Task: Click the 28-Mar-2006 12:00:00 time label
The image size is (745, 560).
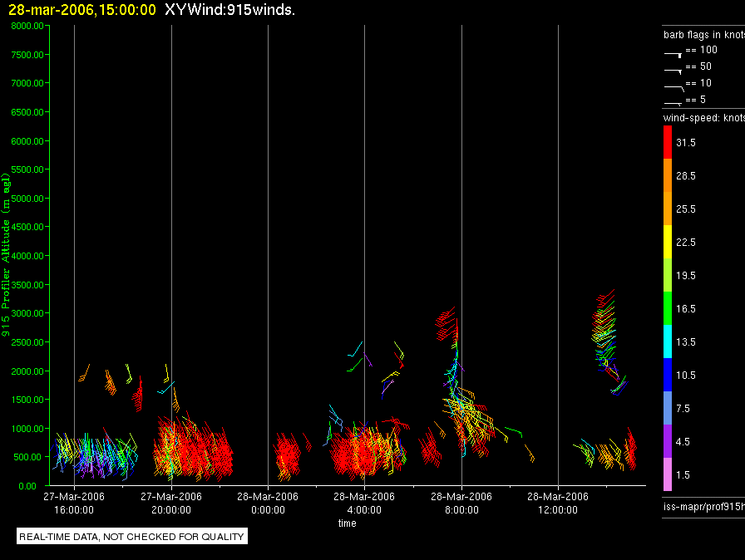Action: click(558, 503)
